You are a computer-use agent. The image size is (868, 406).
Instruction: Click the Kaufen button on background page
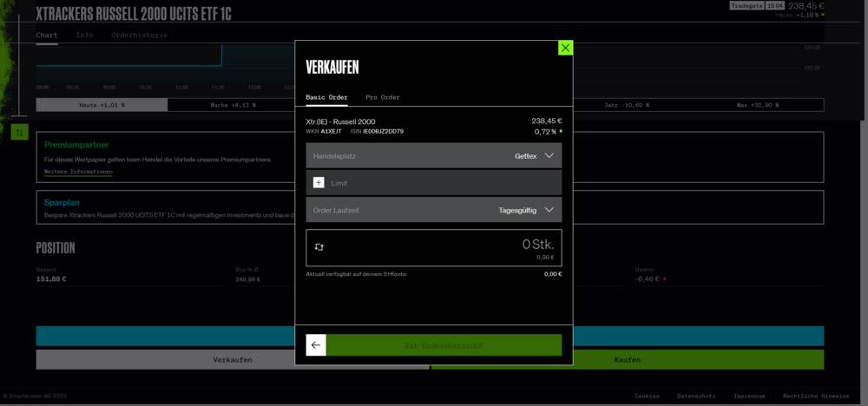point(628,359)
